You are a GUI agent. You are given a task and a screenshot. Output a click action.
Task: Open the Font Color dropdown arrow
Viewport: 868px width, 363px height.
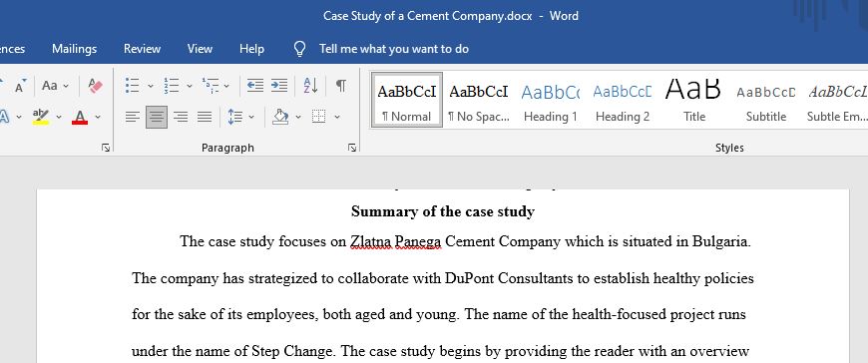coord(98,117)
